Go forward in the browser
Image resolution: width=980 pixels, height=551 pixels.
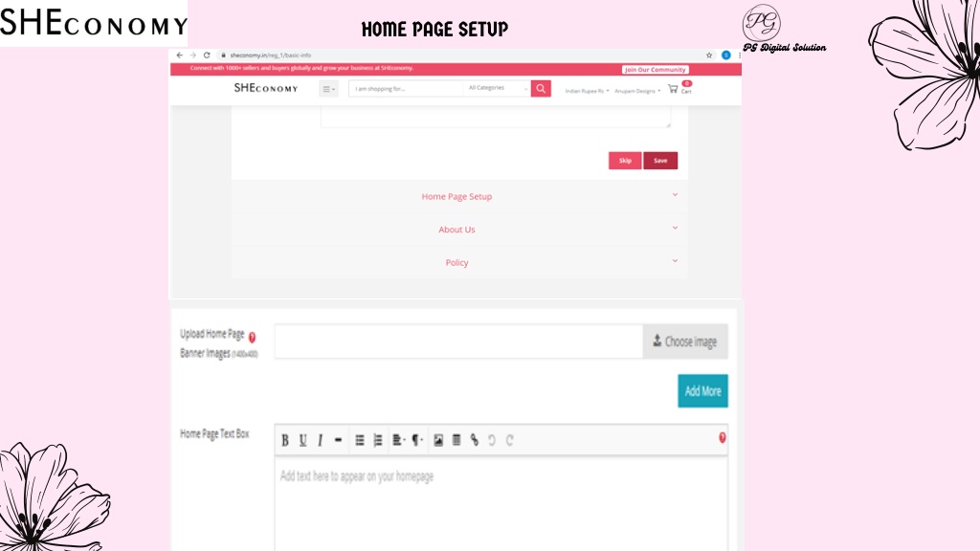[x=193, y=55]
